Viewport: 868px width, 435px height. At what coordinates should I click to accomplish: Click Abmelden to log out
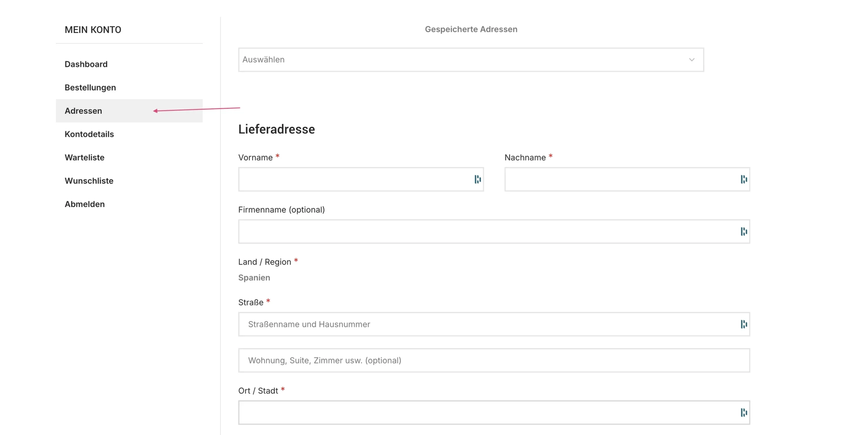[x=85, y=204]
